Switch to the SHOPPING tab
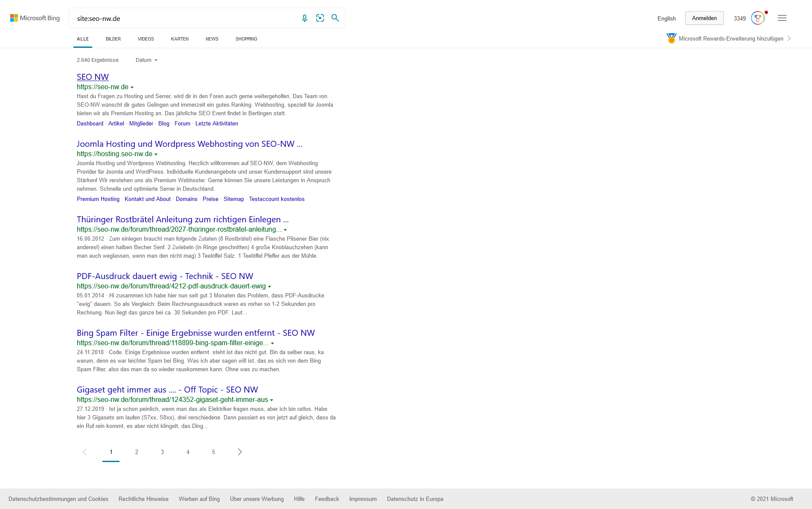Viewport: 812px width, 509px height. pyautogui.click(x=246, y=39)
